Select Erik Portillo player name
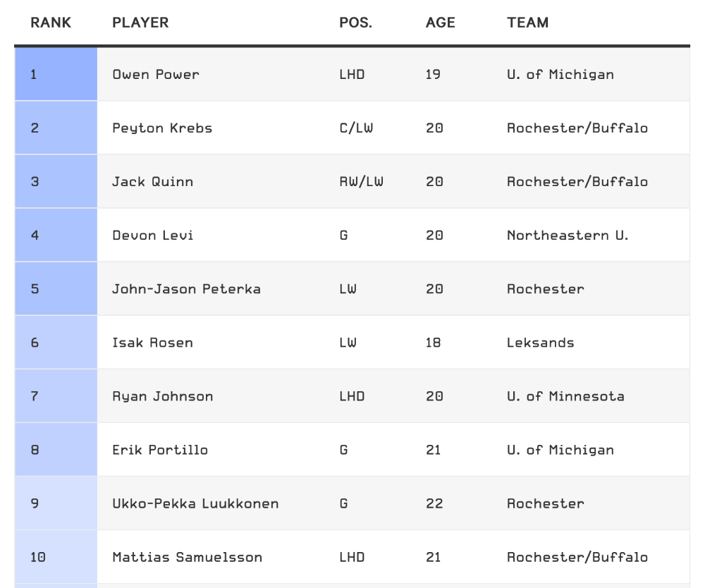Viewport: 705px width, 588px height. pyautogui.click(x=160, y=450)
